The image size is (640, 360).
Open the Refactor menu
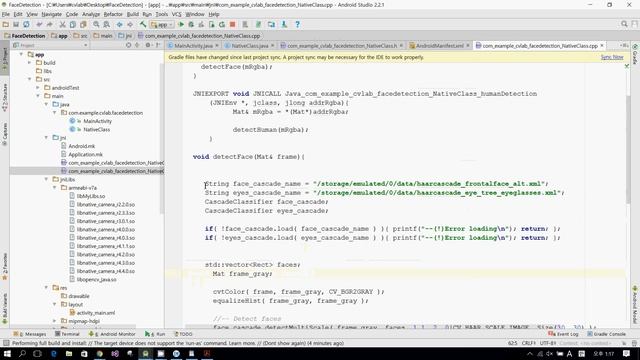113,14
